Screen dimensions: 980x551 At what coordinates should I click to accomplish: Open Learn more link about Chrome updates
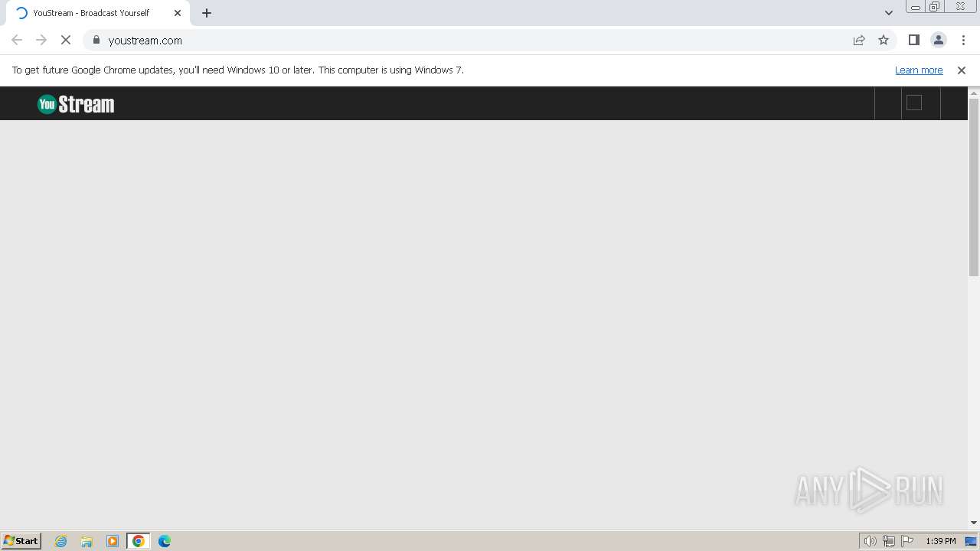tap(919, 70)
